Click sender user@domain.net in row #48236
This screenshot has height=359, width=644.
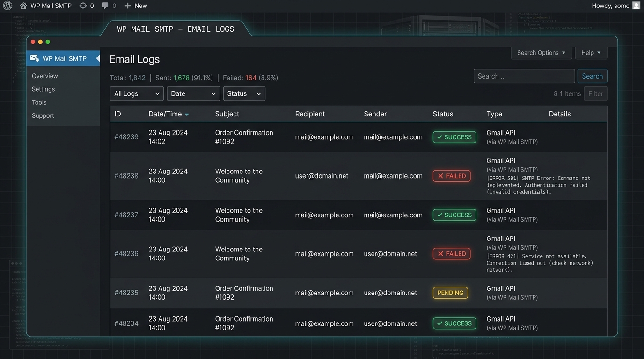pyautogui.click(x=390, y=254)
